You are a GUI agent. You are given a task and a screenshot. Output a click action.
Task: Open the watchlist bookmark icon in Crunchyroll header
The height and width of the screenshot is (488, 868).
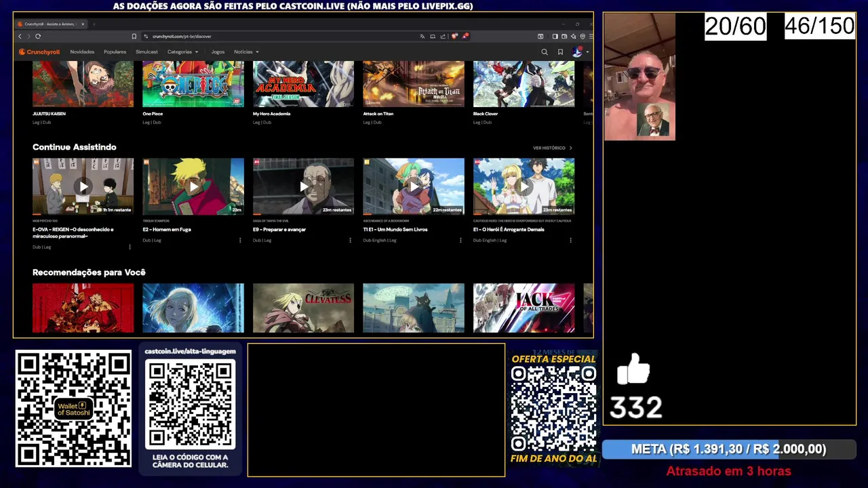[560, 52]
